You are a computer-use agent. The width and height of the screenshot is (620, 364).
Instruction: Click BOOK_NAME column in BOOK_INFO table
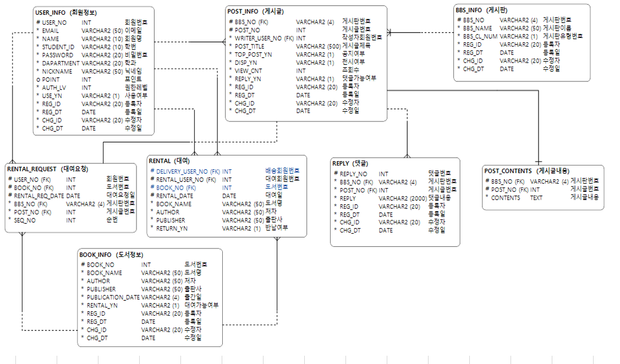pos(105,273)
